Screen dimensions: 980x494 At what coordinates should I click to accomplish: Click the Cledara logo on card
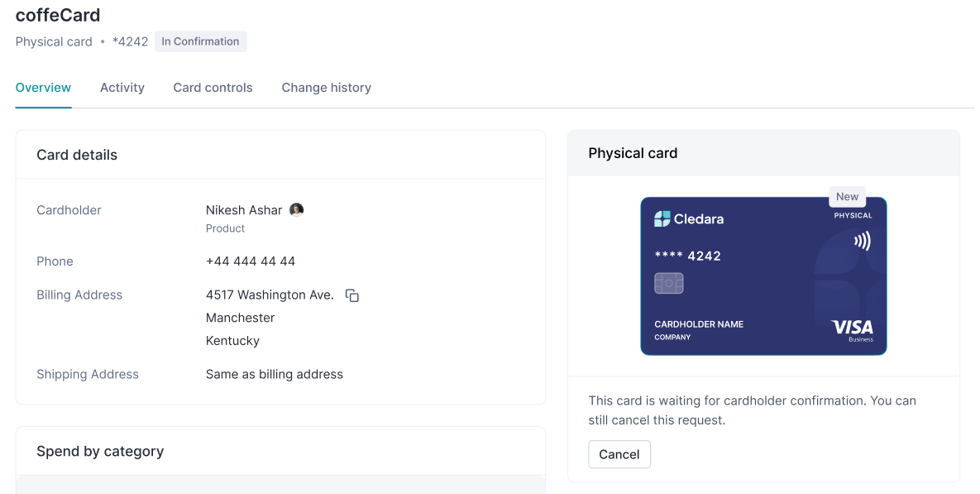click(x=689, y=219)
